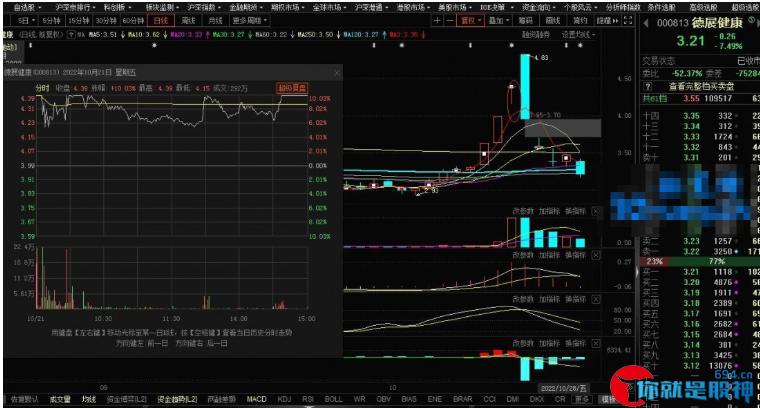
Task: Select the 成交量 indicator tab
Action: pyautogui.click(x=60, y=399)
